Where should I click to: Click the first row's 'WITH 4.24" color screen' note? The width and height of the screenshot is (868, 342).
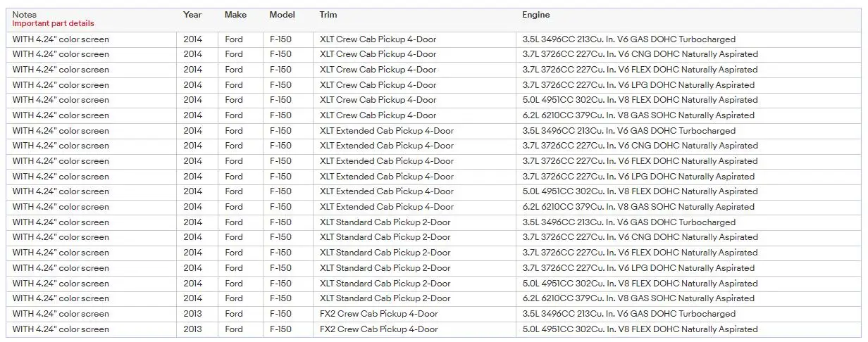(61, 39)
